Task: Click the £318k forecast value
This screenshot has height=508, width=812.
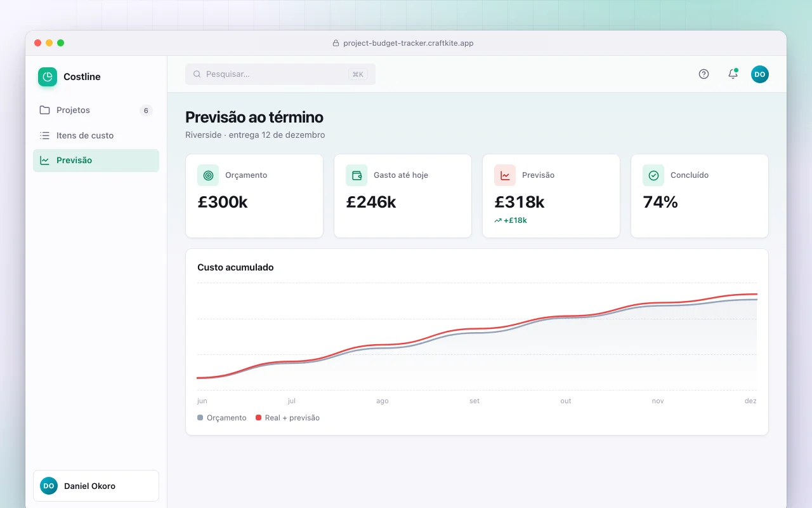Action: click(520, 202)
